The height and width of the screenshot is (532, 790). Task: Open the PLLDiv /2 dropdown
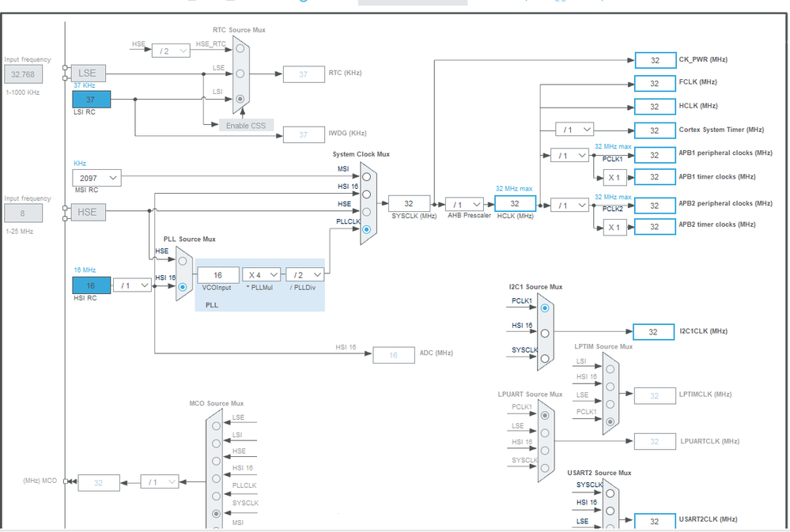tap(304, 275)
